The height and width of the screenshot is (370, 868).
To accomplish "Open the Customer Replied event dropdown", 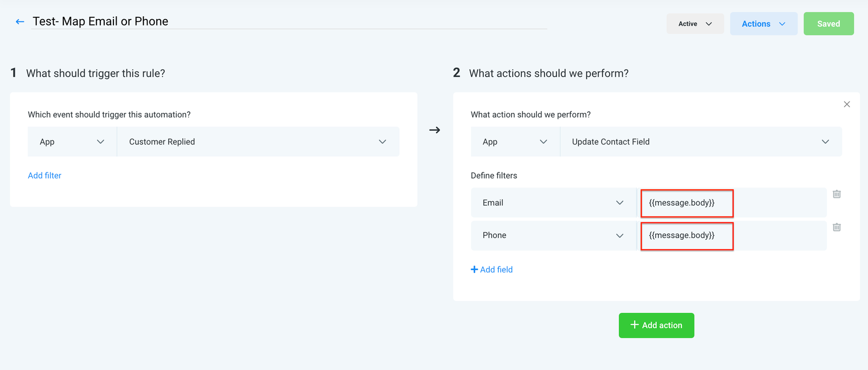I will 258,142.
